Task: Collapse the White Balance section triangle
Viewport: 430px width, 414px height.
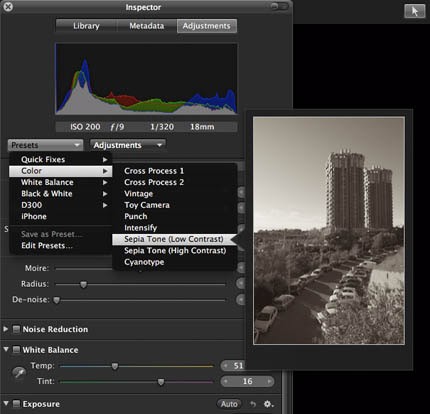Action: 6,349
